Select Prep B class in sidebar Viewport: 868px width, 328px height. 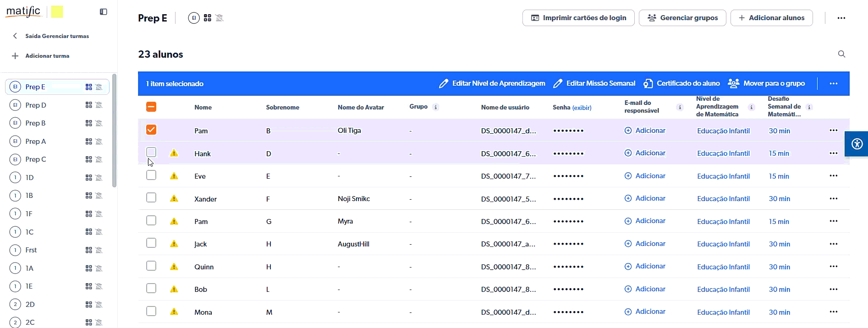tap(35, 123)
